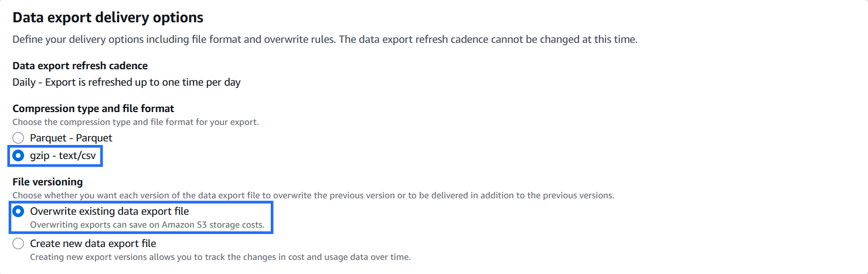Screen dimensions: 868x274
Task: Click the 'Data export delivery options' heading
Action: (x=108, y=18)
